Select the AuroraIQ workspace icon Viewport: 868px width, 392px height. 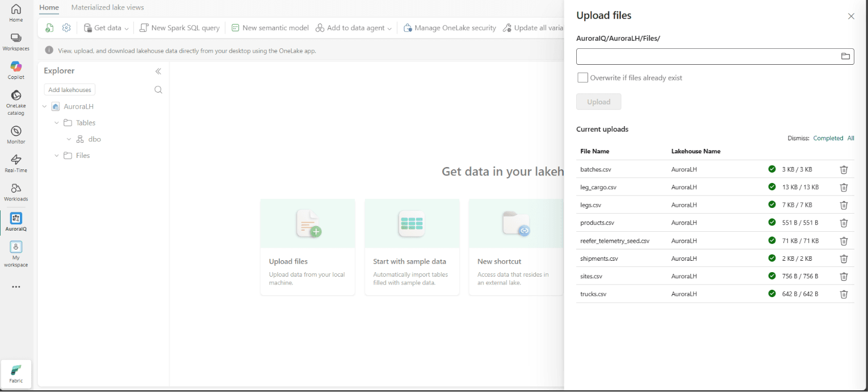(16, 222)
